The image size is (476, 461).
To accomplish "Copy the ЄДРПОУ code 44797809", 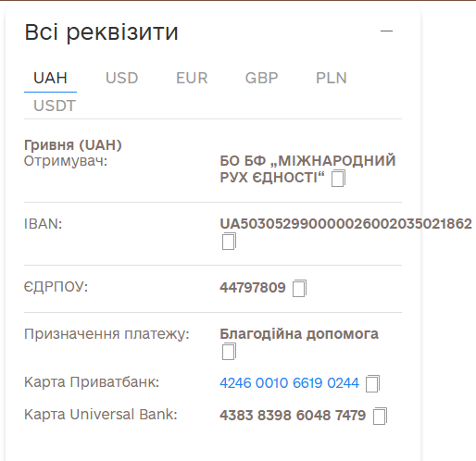I will [x=299, y=288].
